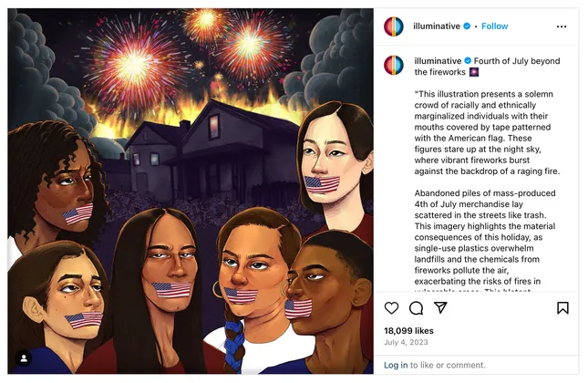Save the post with the bookmark icon
Screen dimensions: 588x383
pos(562,308)
